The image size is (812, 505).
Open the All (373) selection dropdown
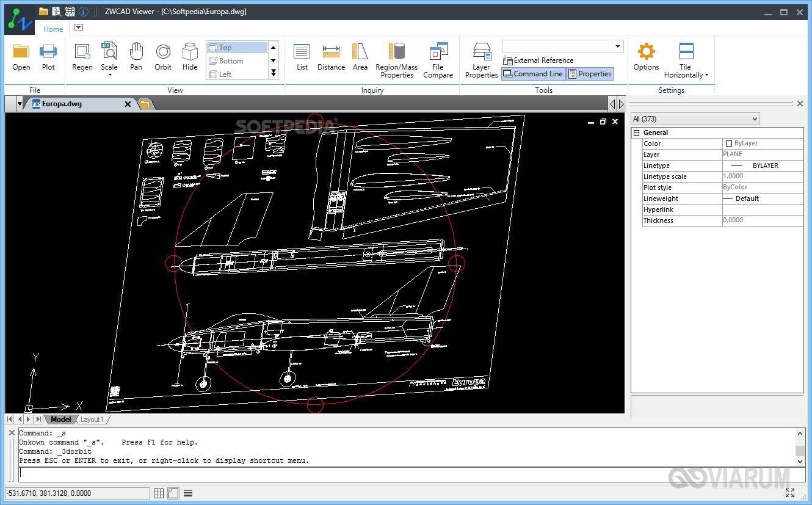click(695, 119)
